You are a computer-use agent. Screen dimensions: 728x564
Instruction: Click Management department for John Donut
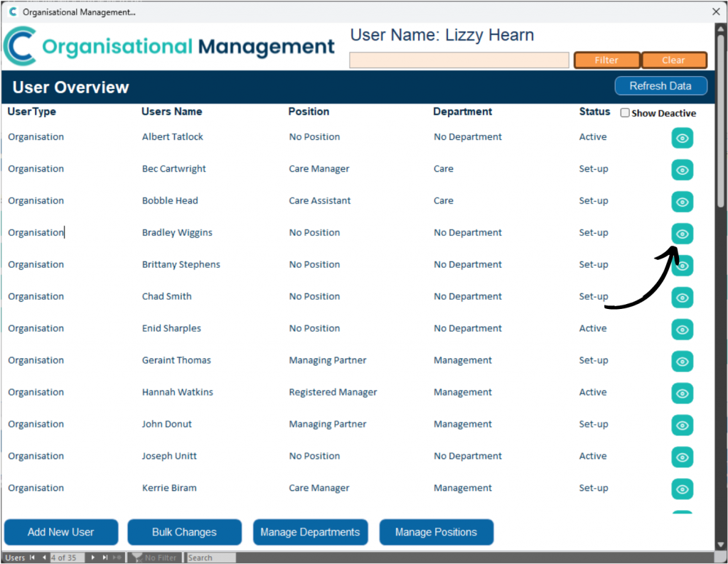point(463,424)
